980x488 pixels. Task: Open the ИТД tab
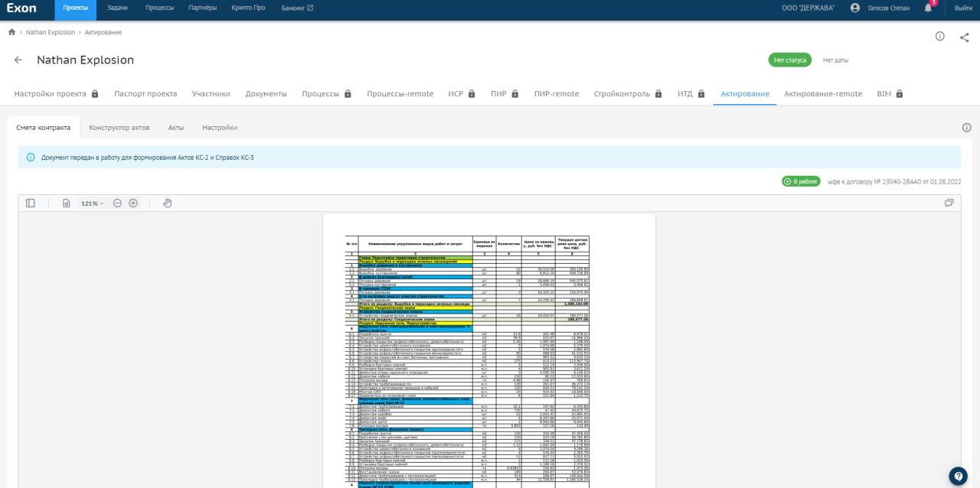point(691,94)
